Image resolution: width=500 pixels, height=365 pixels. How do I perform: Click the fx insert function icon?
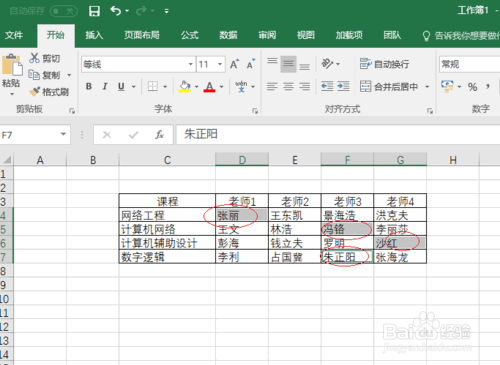click(159, 135)
